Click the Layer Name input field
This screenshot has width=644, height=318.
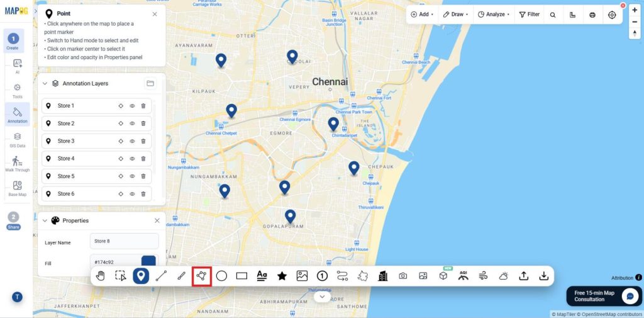tap(124, 241)
